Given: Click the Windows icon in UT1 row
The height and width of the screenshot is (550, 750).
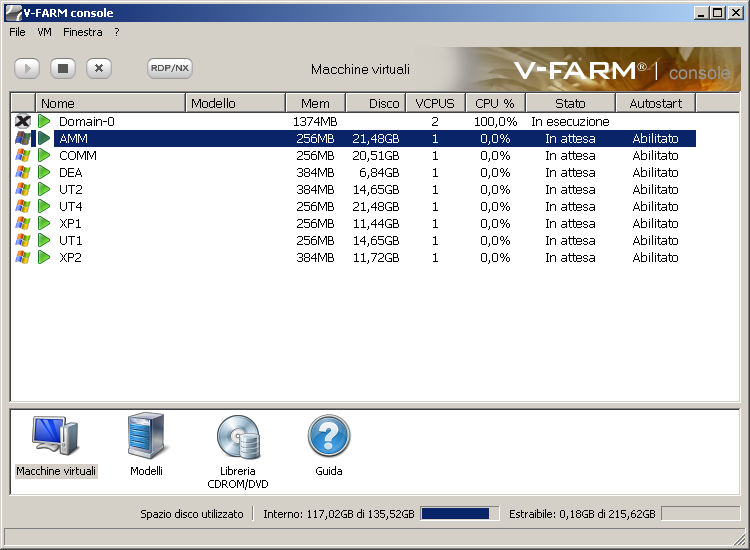Looking at the screenshot, I should tap(22, 241).
